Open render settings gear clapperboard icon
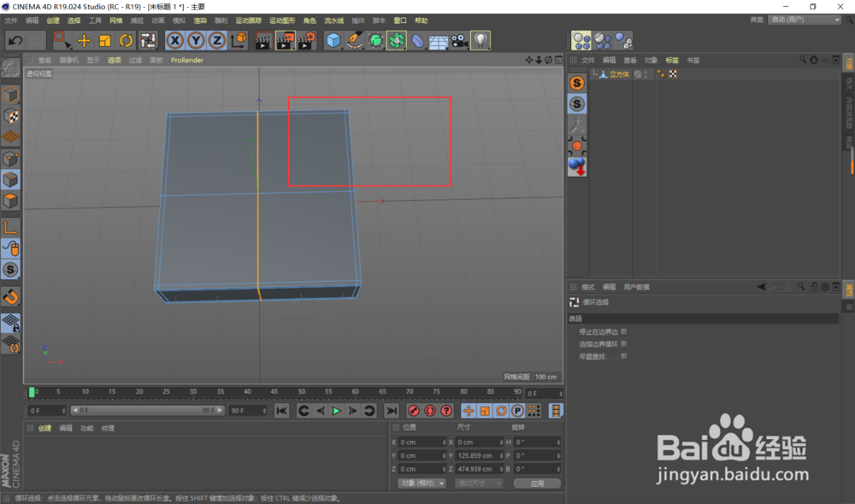Screen dimensions: 855x504 pyautogui.click(x=307, y=40)
